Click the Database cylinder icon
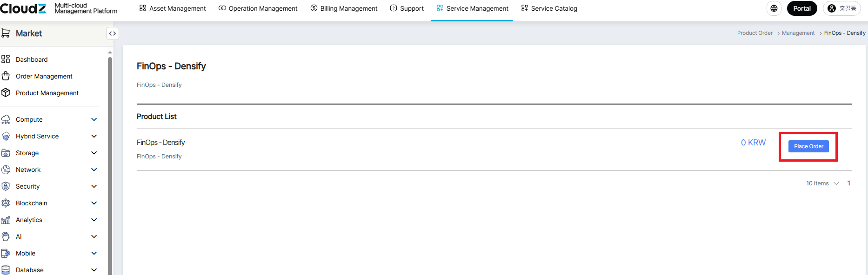This screenshot has height=275, width=868. pos(6,270)
